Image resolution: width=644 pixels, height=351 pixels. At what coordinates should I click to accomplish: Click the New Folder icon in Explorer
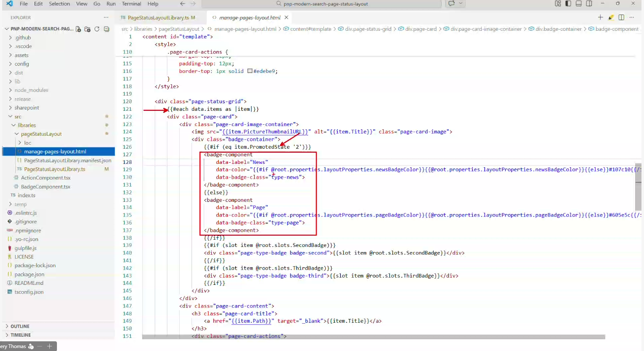pyautogui.click(x=87, y=29)
